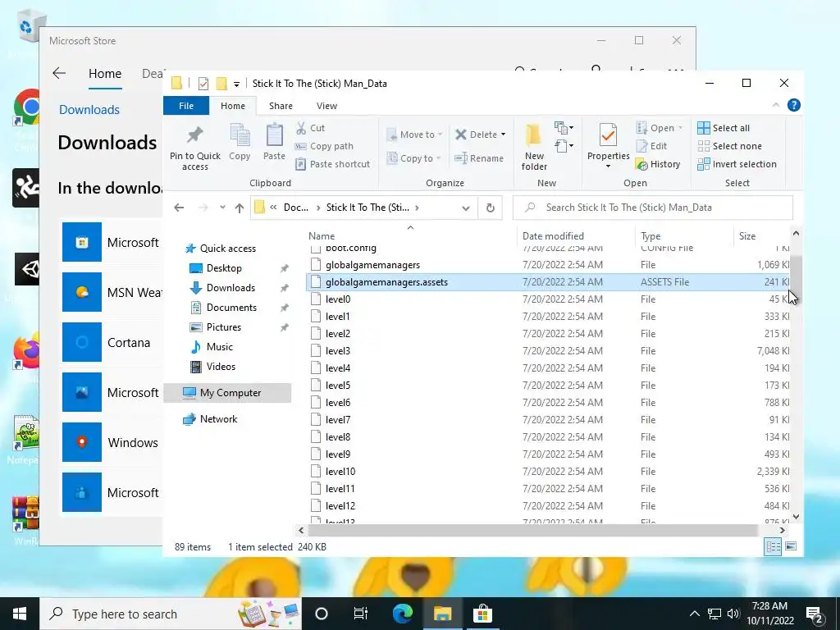840x630 pixels.
Task: Open Easy access dropdown
Action: (x=564, y=146)
